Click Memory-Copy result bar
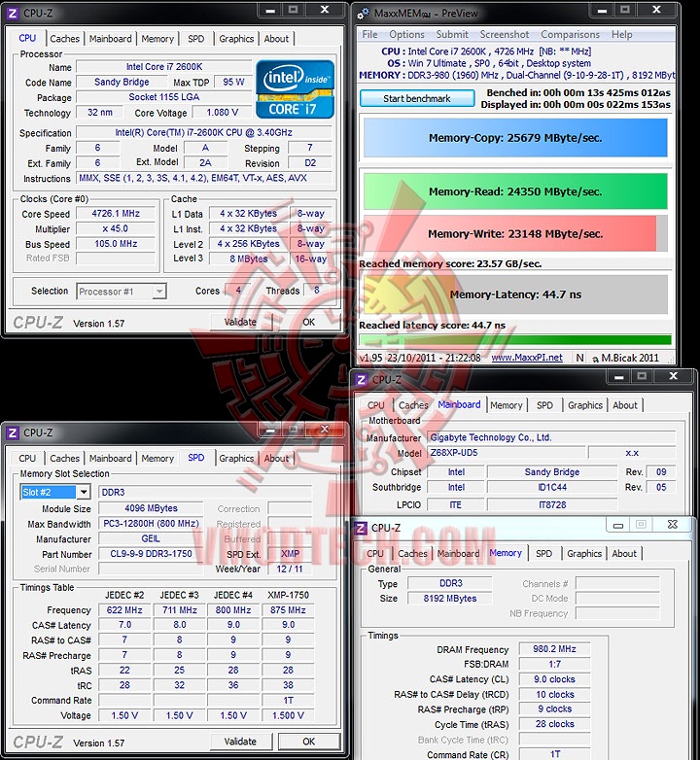This screenshot has width=700, height=760. click(515, 138)
